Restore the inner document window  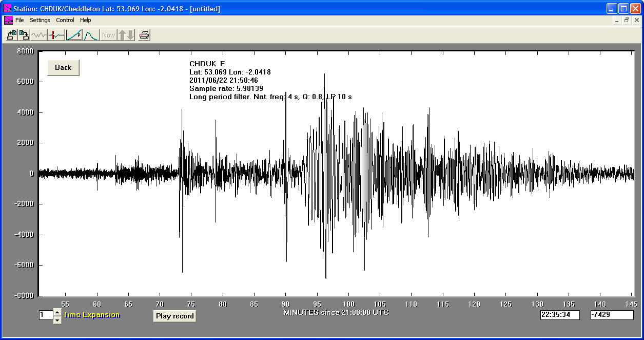(627, 20)
